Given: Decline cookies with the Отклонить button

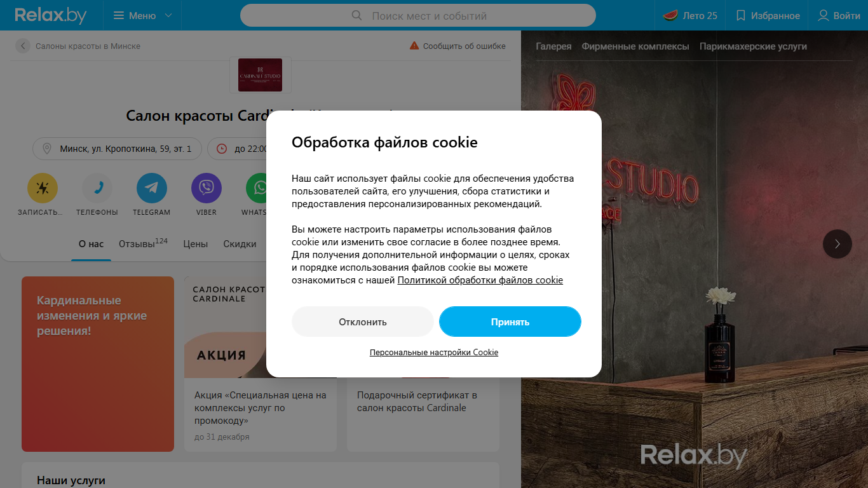Looking at the screenshot, I should [x=363, y=322].
